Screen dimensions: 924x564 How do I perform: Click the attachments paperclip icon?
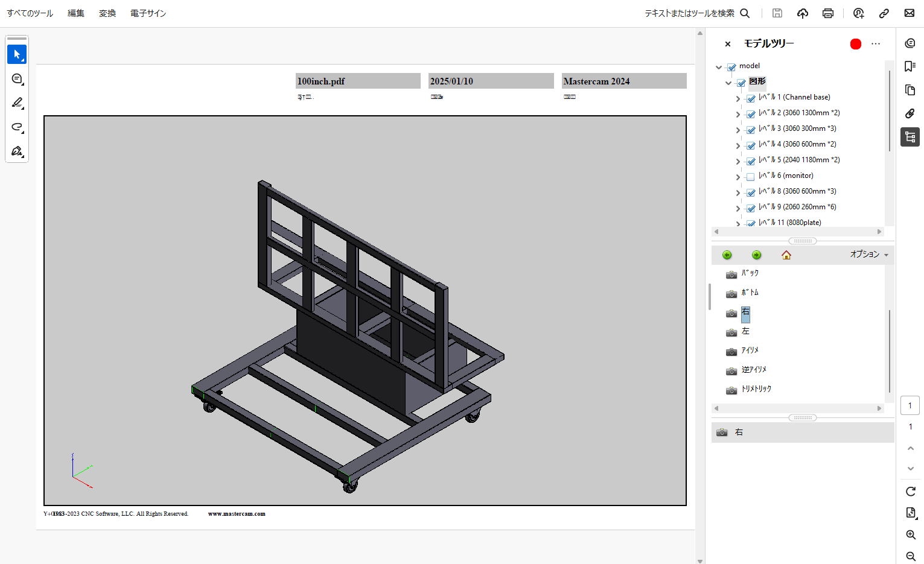pos(910,113)
